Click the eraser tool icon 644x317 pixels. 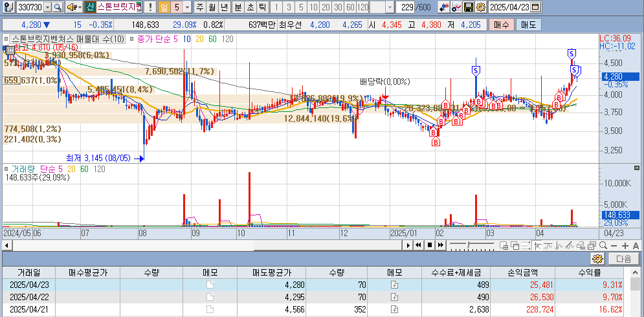point(581,246)
